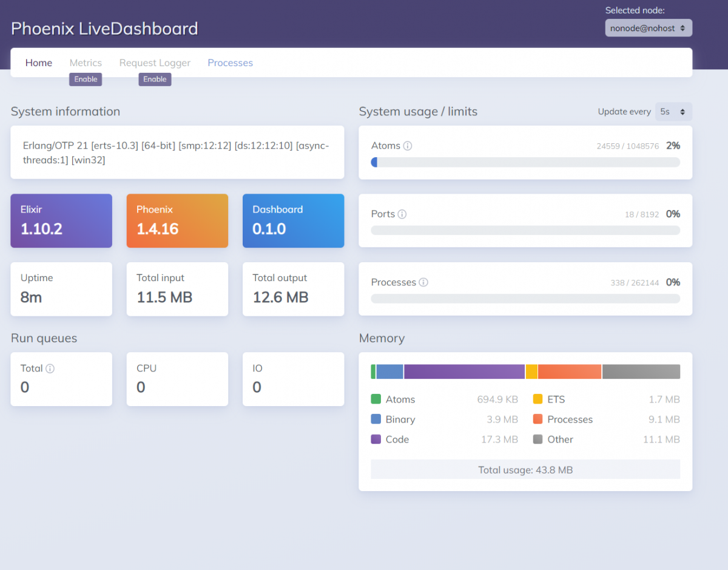Switch to the Processes tab

pyautogui.click(x=230, y=63)
